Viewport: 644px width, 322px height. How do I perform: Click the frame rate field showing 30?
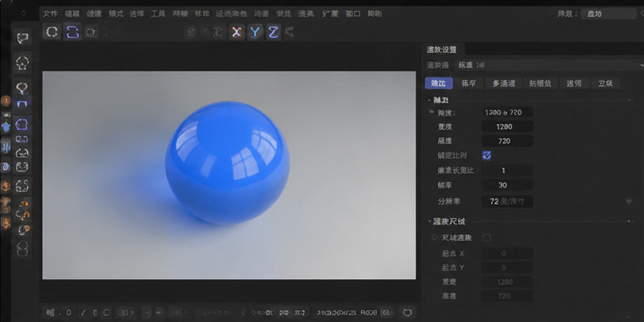tap(507, 185)
